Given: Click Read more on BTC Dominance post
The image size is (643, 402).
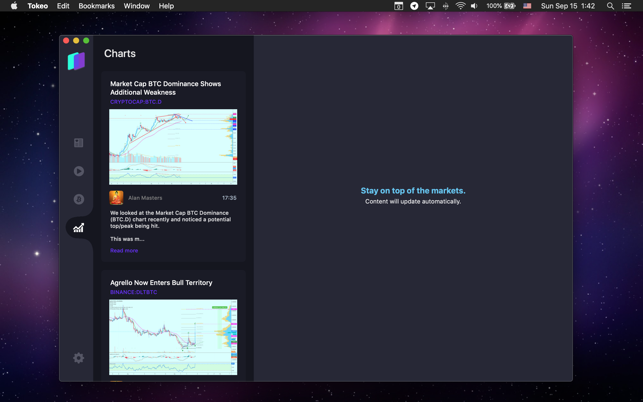Looking at the screenshot, I should tap(124, 250).
